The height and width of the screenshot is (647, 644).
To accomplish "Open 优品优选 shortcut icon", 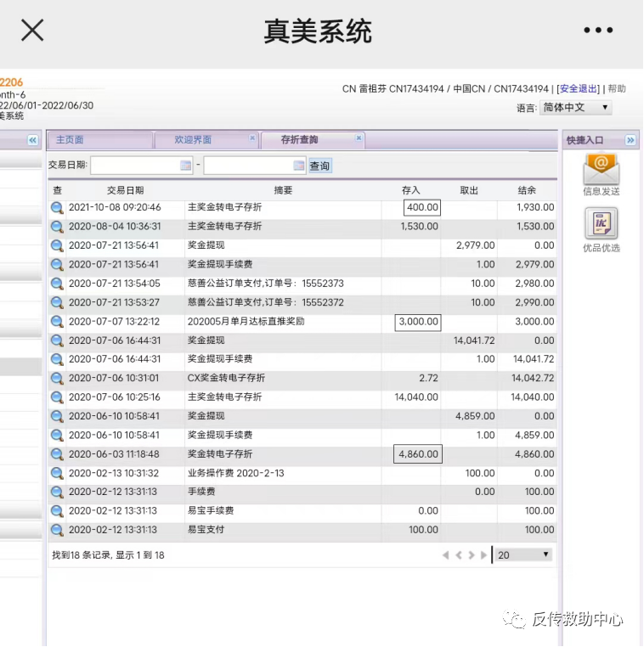I will 601,224.
